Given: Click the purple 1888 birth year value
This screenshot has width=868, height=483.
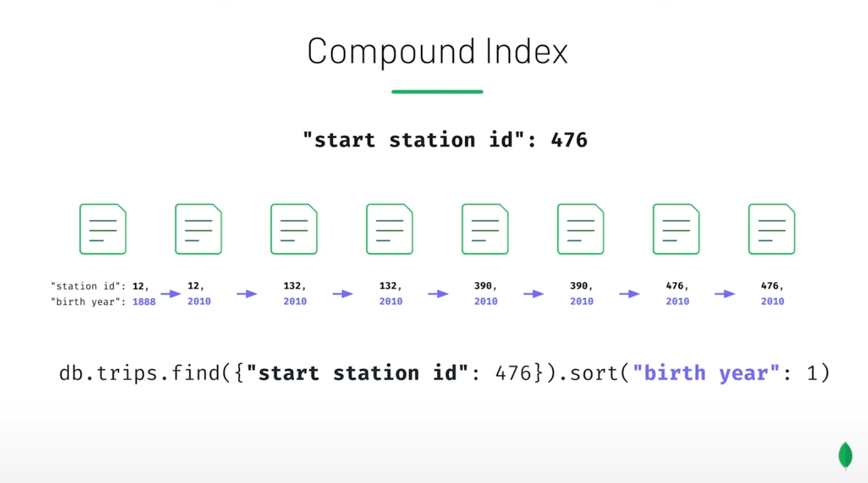Looking at the screenshot, I should pos(144,302).
